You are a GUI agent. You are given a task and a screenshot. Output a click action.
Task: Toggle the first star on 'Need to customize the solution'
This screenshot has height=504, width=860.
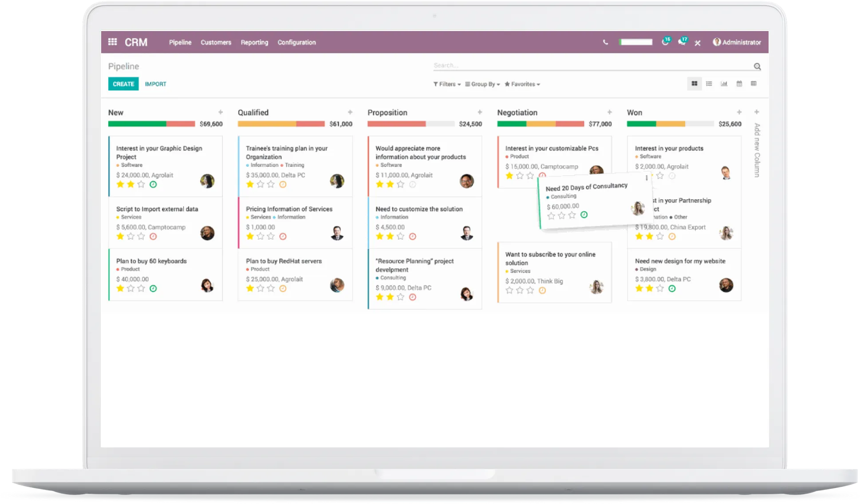[x=380, y=236]
